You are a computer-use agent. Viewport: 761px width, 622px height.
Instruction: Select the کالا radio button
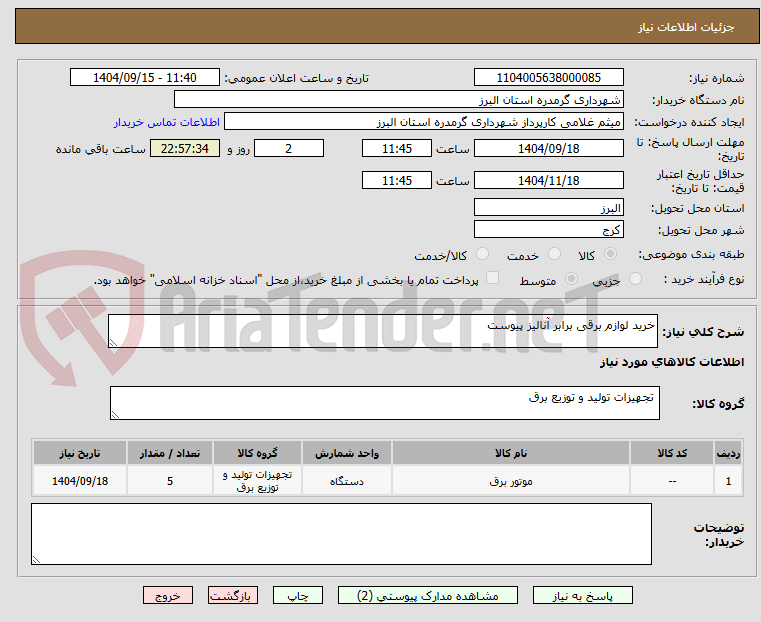[x=611, y=254]
